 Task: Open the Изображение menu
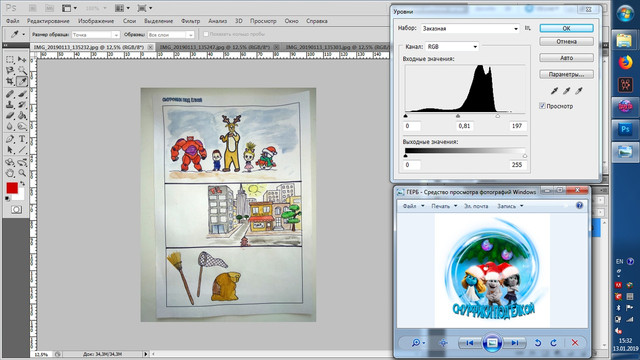coord(96,21)
